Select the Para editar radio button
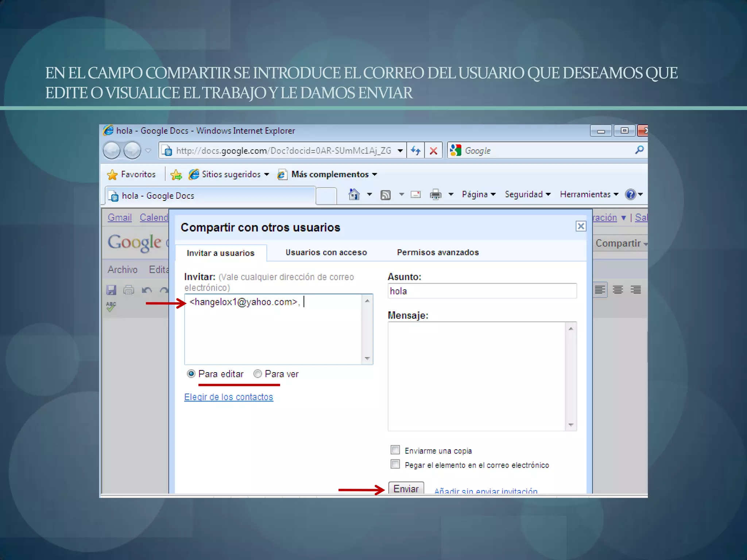The height and width of the screenshot is (560, 747). coord(191,374)
